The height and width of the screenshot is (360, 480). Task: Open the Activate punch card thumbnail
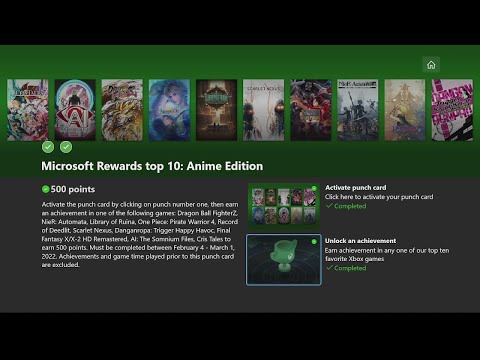click(x=284, y=206)
